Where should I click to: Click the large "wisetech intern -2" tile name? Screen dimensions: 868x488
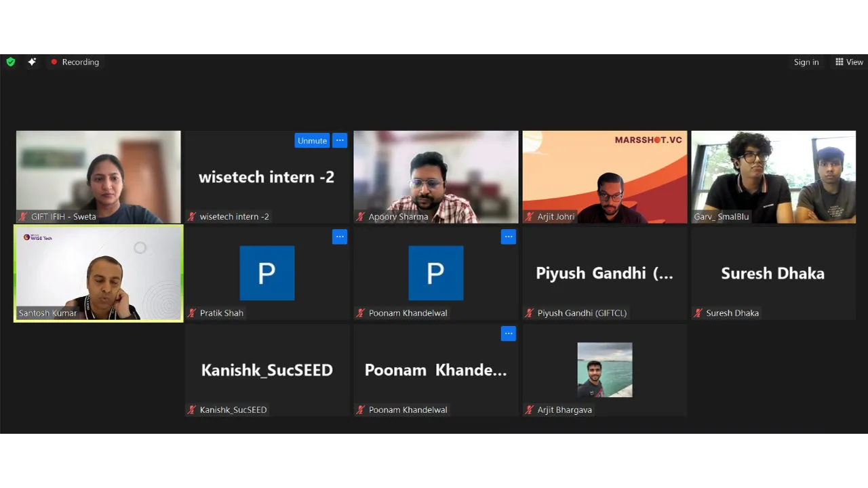pyautogui.click(x=267, y=177)
